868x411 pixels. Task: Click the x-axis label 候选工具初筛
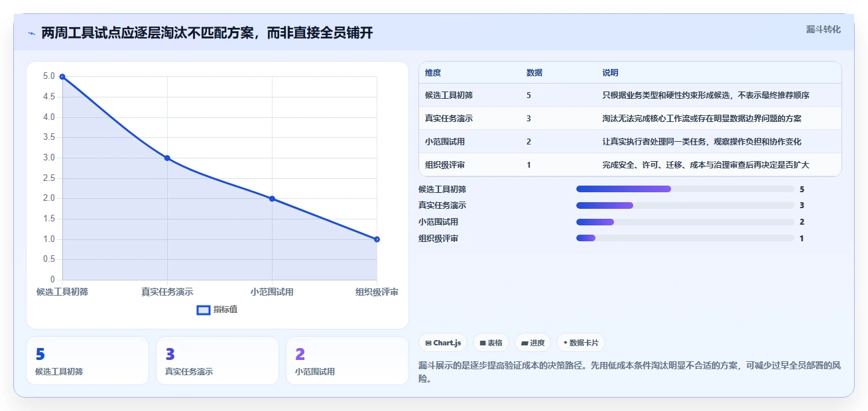coord(62,292)
